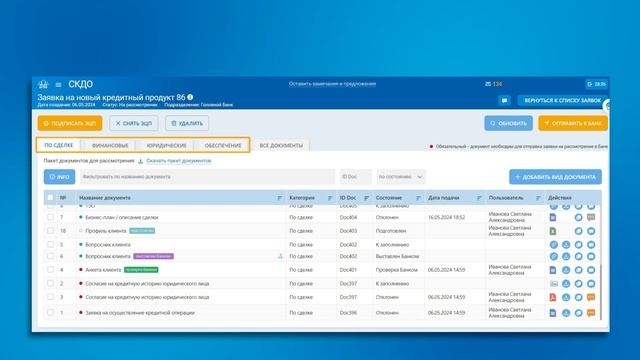Screen dimensions: 640x360
Task: Open orange message icon in Заявка на осуществление row
Action: [x=591, y=313]
